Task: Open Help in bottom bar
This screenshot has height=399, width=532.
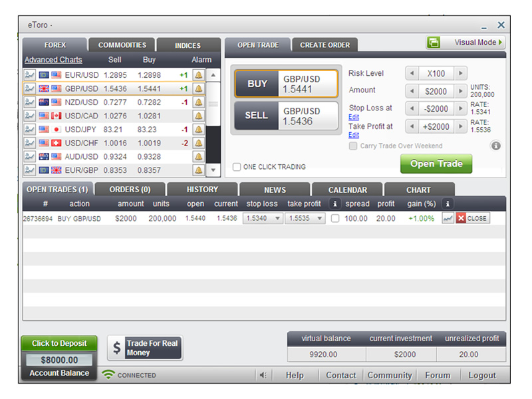Action: click(x=295, y=375)
